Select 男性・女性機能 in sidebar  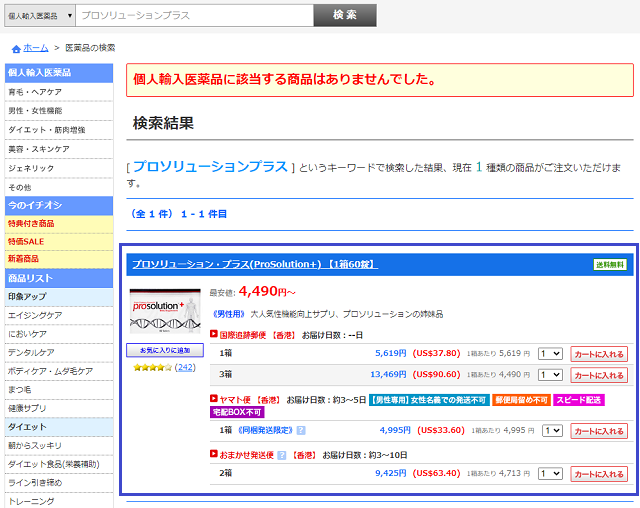59,111
